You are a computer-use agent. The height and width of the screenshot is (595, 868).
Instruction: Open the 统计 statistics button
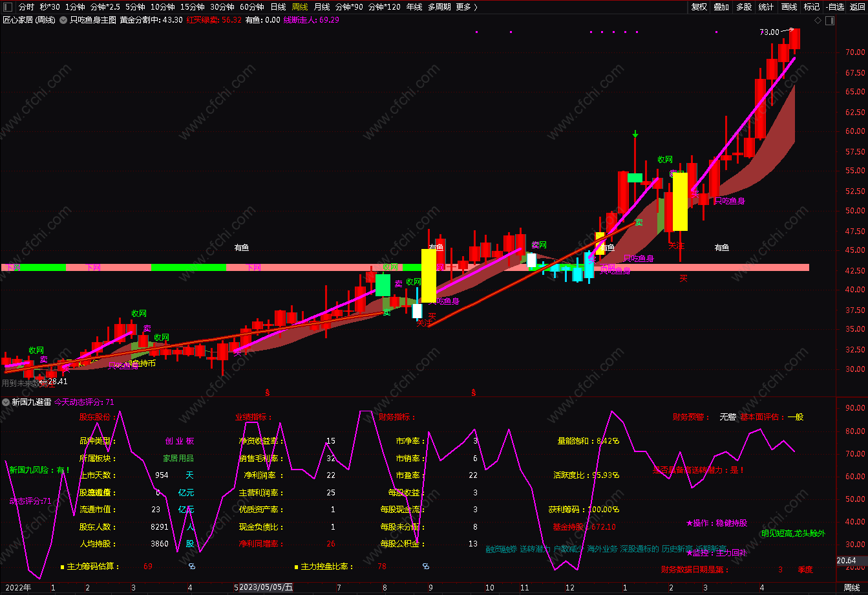[x=766, y=6]
